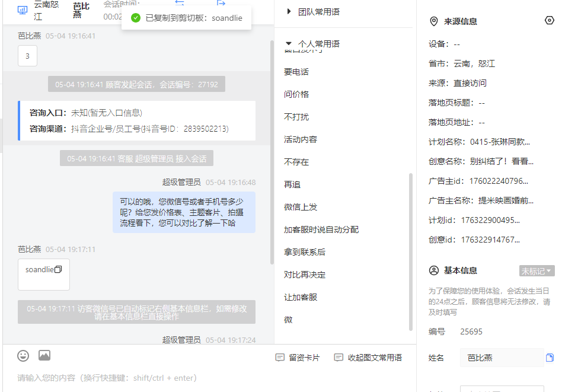The width and height of the screenshot is (562, 392).
Task: Choose the 对比再决定 quick phrase
Action: (x=305, y=275)
